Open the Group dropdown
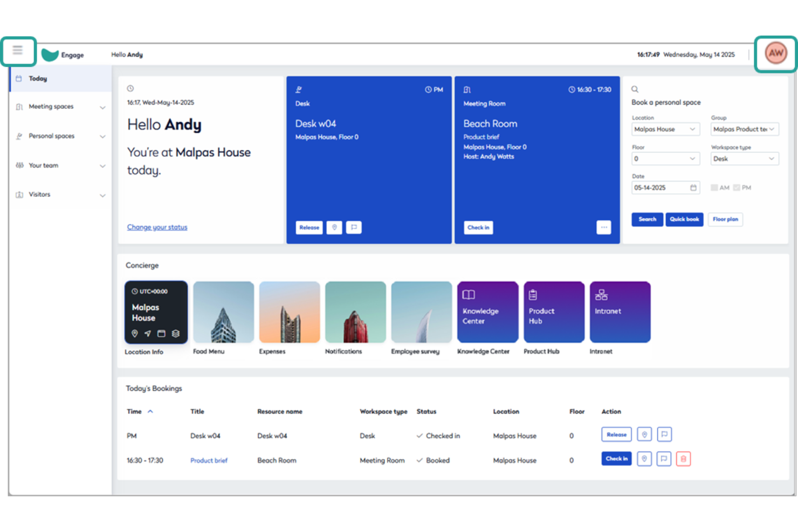 [x=745, y=129]
